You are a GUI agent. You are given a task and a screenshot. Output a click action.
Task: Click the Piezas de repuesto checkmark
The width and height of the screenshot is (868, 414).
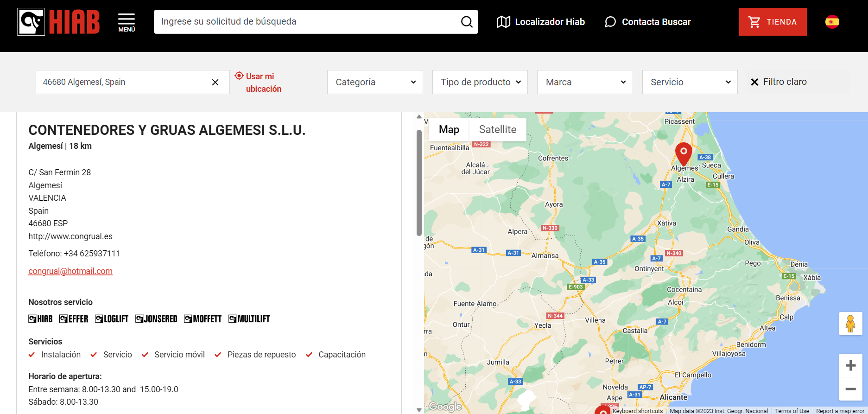pos(218,355)
